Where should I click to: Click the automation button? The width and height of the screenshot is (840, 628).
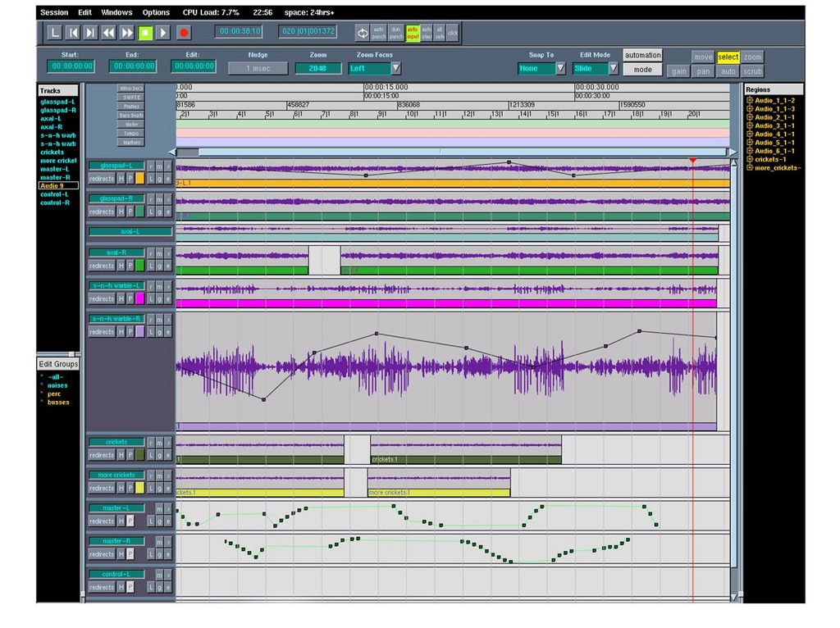click(x=642, y=55)
